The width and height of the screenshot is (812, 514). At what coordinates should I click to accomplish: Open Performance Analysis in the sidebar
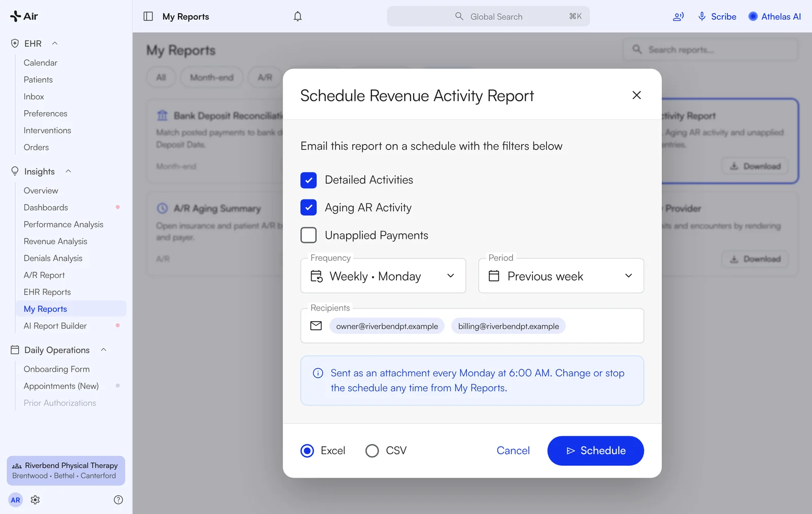[63, 224]
